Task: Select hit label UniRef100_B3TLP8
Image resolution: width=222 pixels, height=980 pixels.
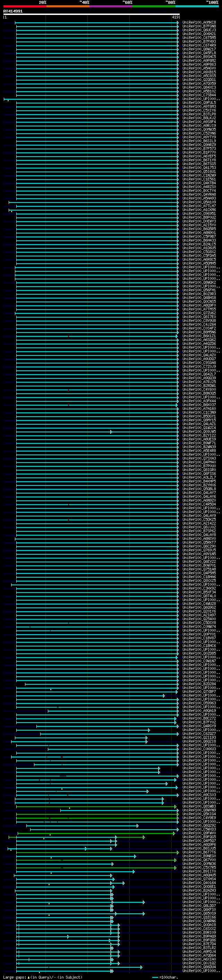Action: click(199, 114)
